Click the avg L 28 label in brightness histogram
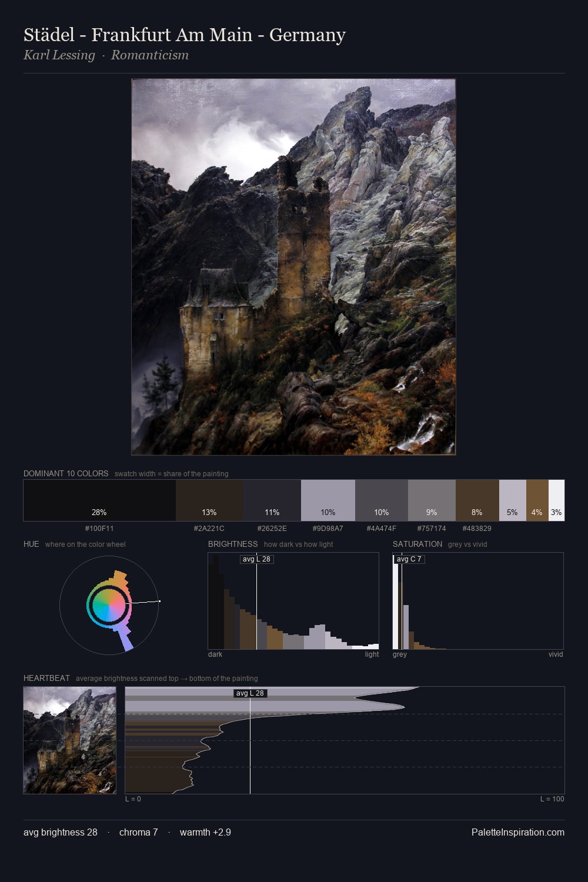588x882 pixels. 256,559
